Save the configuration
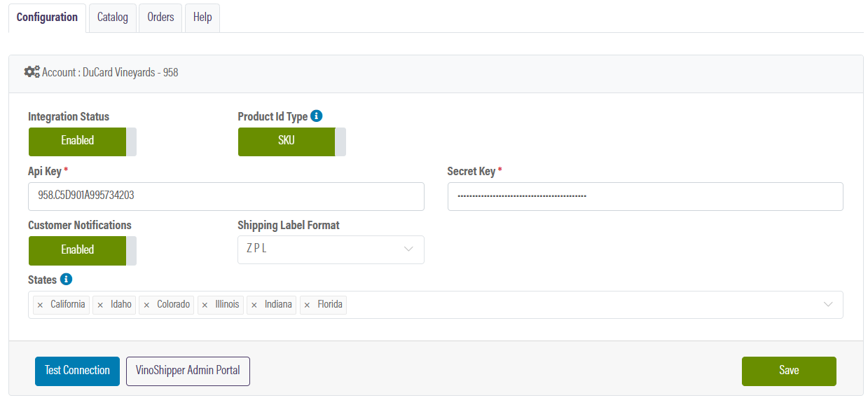Viewport: 868px width, 398px height. tap(789, 371)
